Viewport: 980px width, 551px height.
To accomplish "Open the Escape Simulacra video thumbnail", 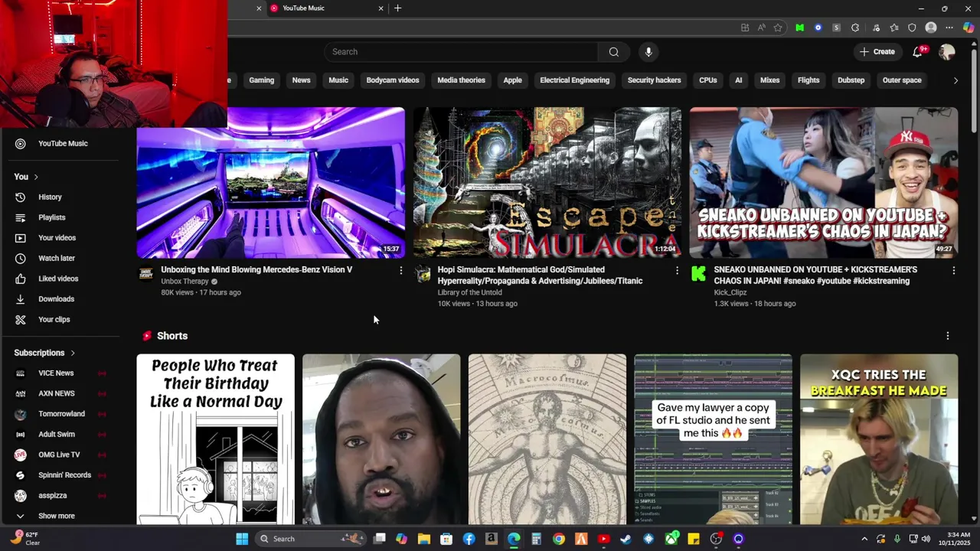I will (547, 183).
